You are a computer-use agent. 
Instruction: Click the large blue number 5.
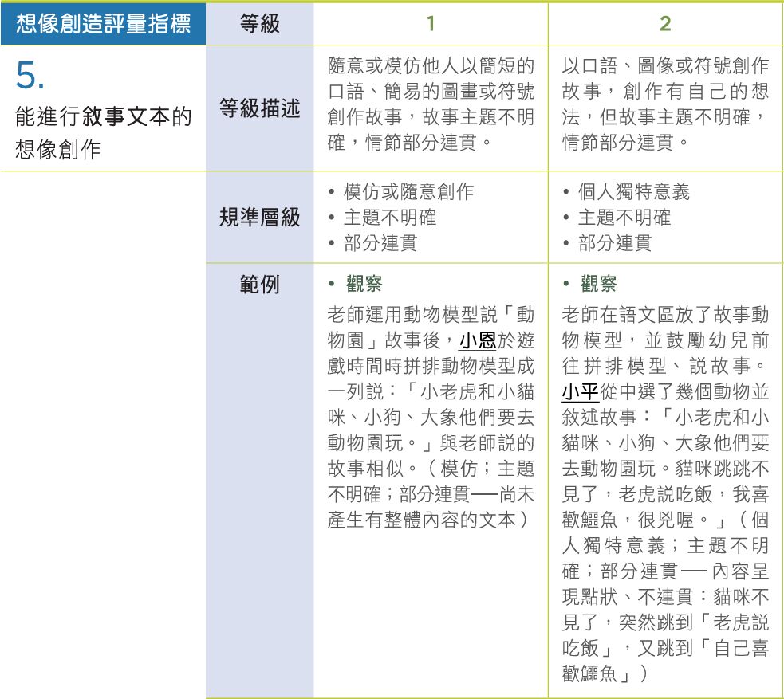pos(30,77)
